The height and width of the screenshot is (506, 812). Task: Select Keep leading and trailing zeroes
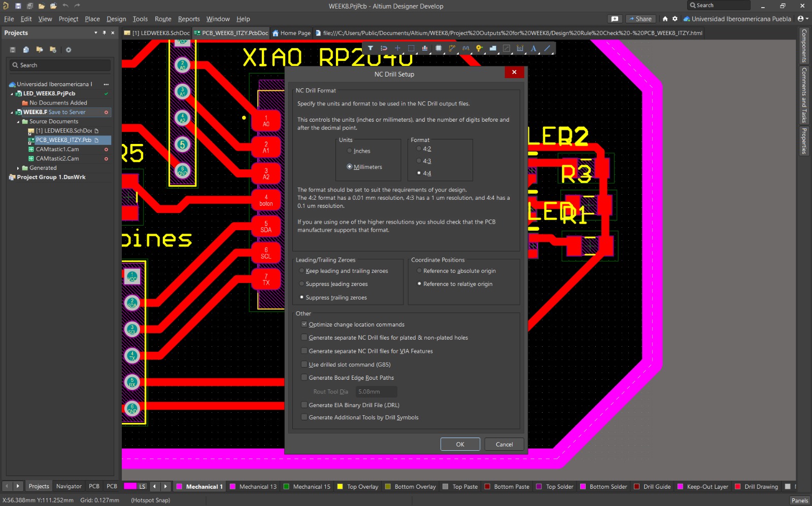302,271
